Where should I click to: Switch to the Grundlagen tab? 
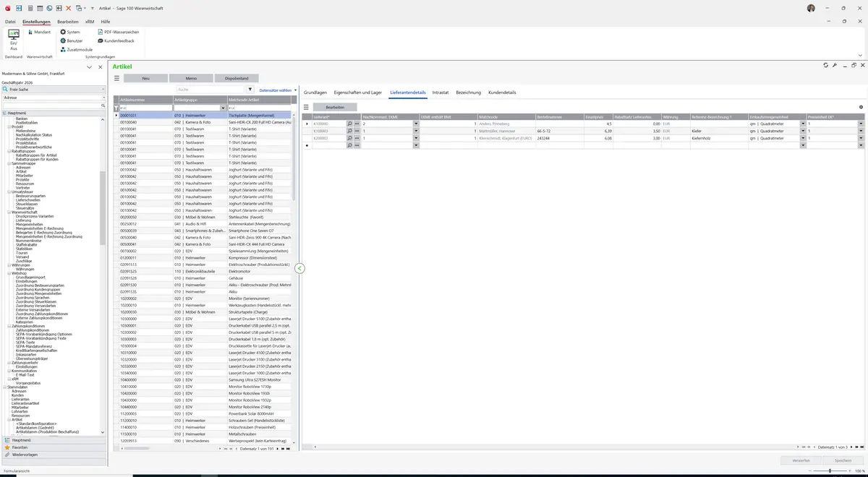(315, 93)
